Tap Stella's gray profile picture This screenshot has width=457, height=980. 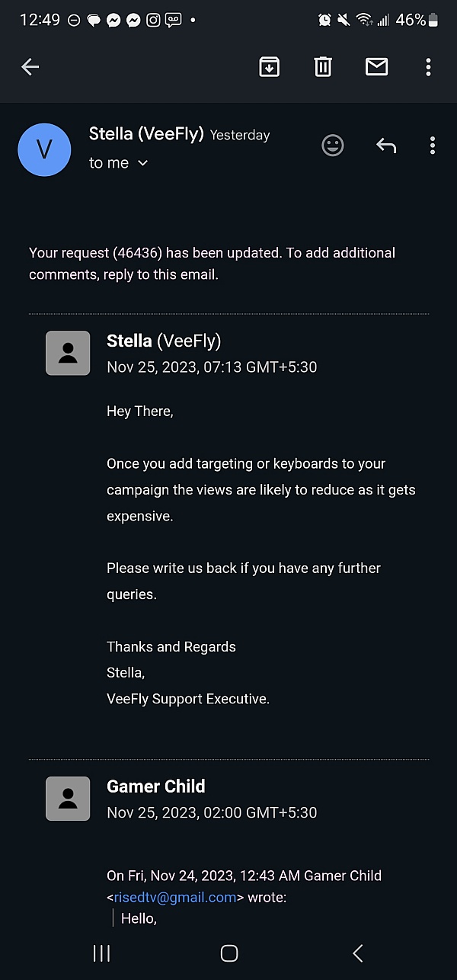coord(68,353)
